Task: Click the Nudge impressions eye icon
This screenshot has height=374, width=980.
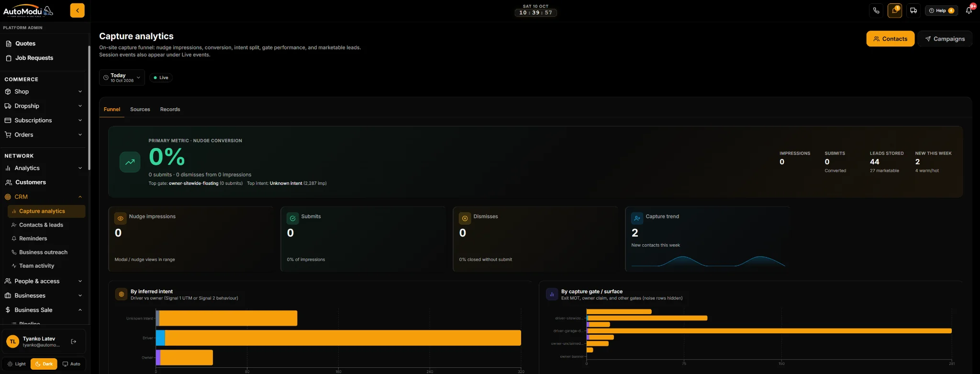Action: click(x=121, y=218)
